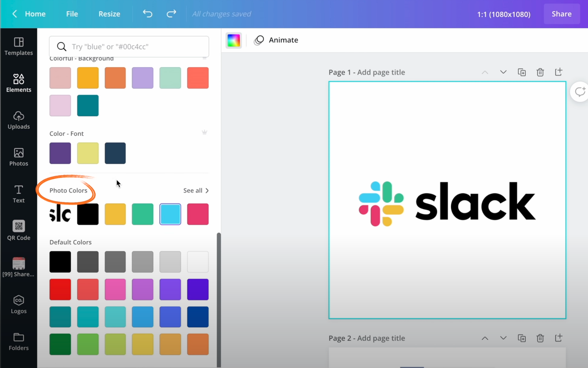Pick mint green swatch in Colorful - Background
This screenshot has height=368, width=588.
coord(170,78)
